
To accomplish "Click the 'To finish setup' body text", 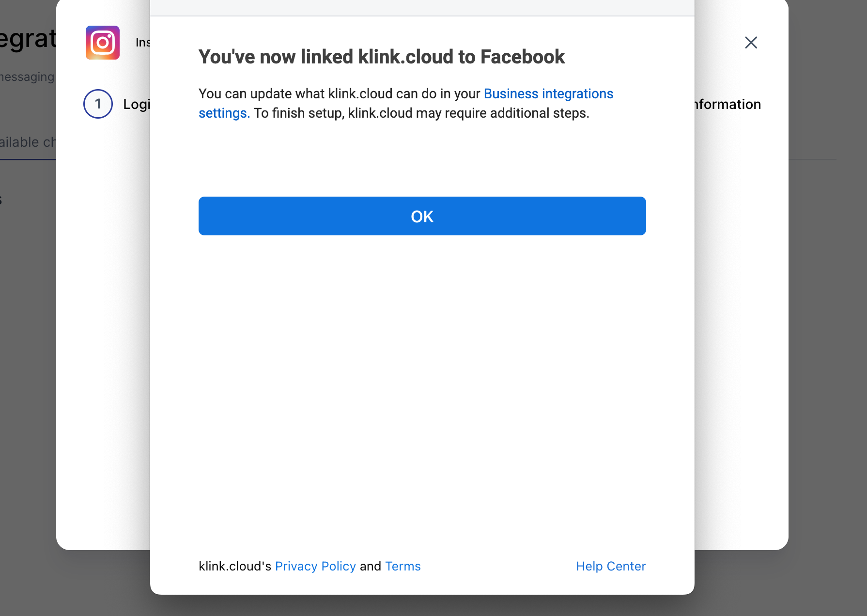I will 421,113.
